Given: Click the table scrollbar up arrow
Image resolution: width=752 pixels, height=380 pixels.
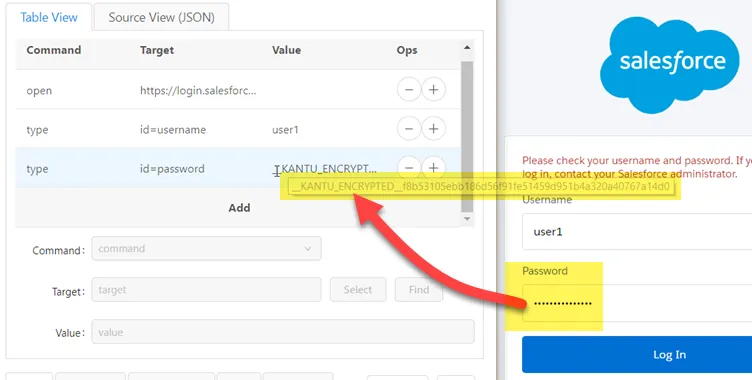Looking at the screenshot, I should pyautogui.click(x=467, y=48).
